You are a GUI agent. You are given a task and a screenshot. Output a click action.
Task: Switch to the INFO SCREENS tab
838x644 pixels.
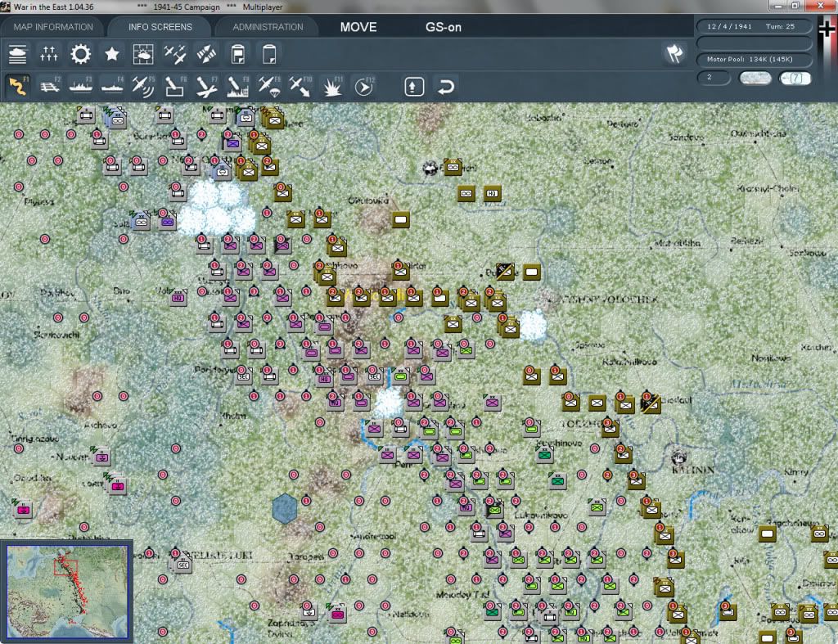click(160, 27)
